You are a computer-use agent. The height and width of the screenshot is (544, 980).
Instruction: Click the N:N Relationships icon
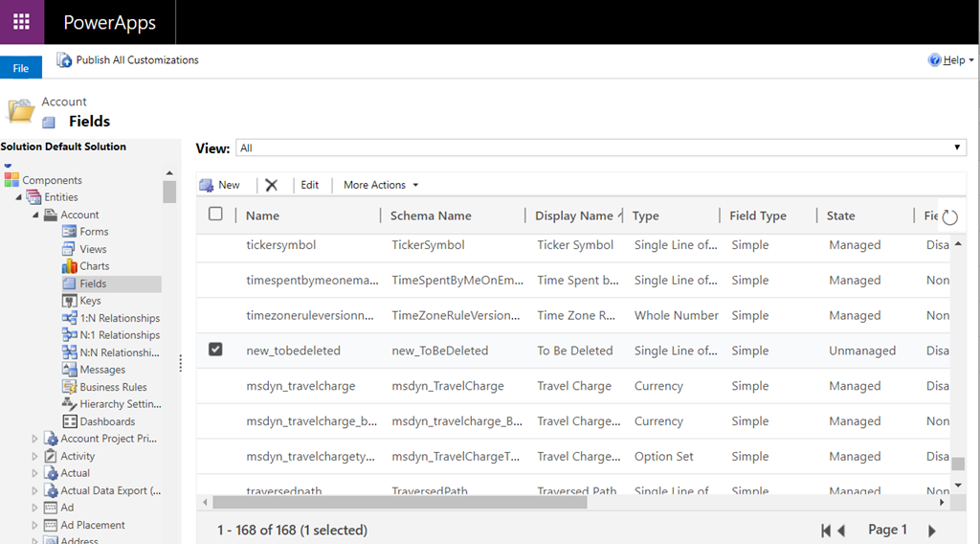point(69,352)
